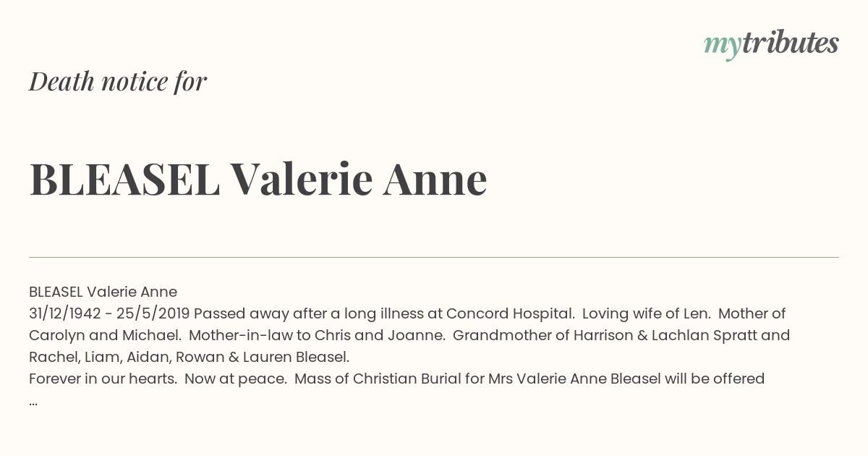The width and height of the screenshot is (868, 456).
Task: Click the horizontal divider line below the title
Action: pos(434,257)
